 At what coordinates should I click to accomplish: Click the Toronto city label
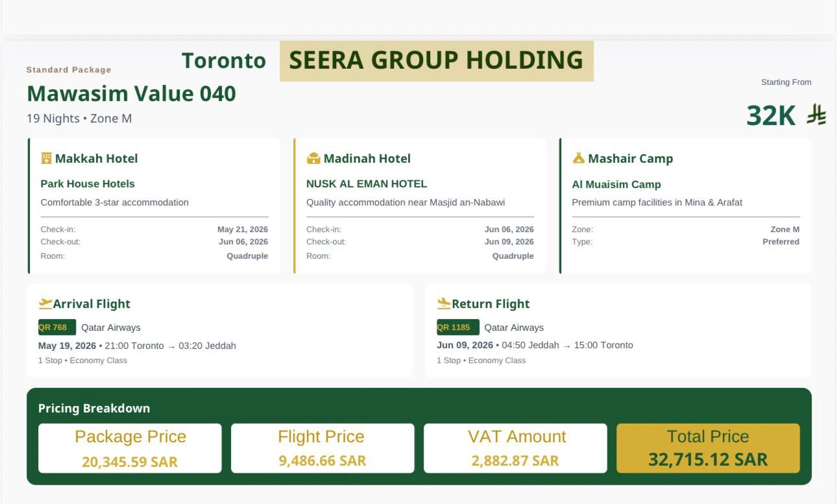pyautogui.click(x=224, y=61)
